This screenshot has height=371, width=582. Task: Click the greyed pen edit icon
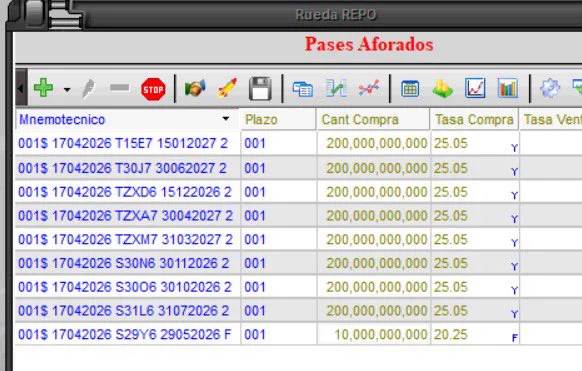[x=88, y=89]
